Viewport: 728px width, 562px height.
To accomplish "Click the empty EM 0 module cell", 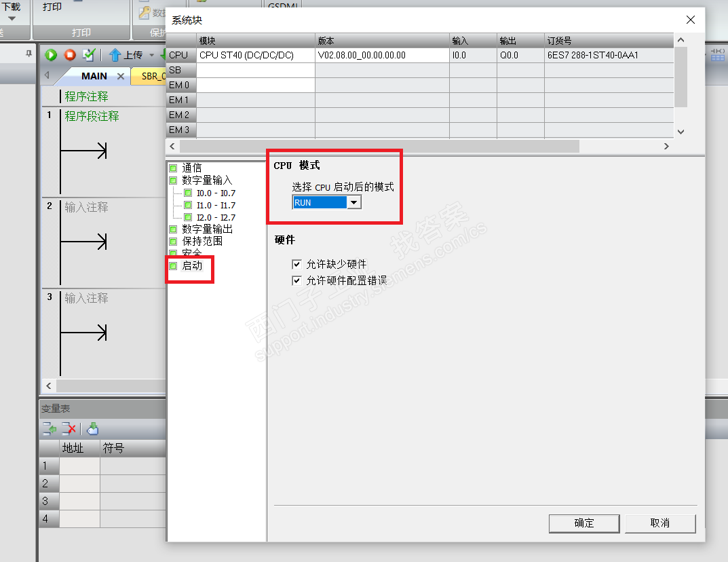I will coord(256,85).
